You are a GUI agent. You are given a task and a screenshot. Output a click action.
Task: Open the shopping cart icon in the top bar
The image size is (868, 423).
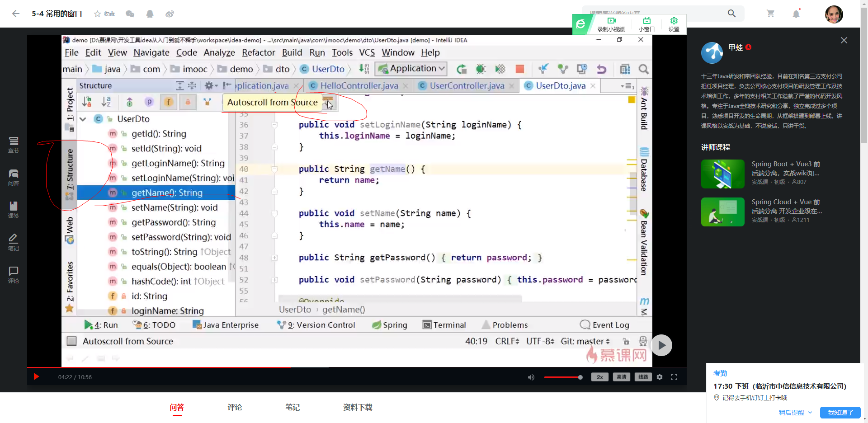(770, 14)
